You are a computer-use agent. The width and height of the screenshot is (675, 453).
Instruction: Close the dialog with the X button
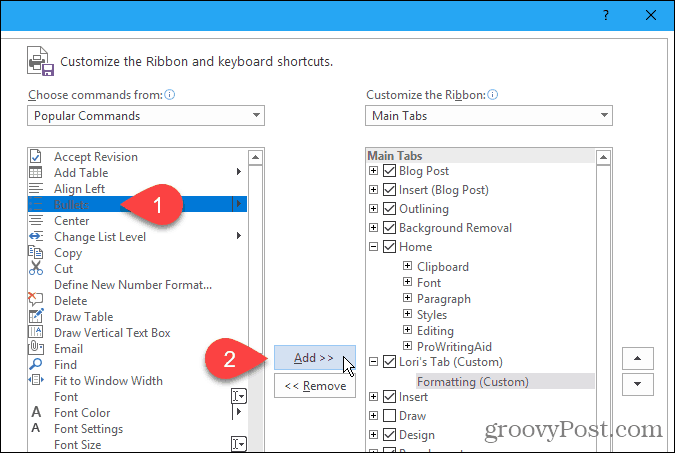[651, 16]
